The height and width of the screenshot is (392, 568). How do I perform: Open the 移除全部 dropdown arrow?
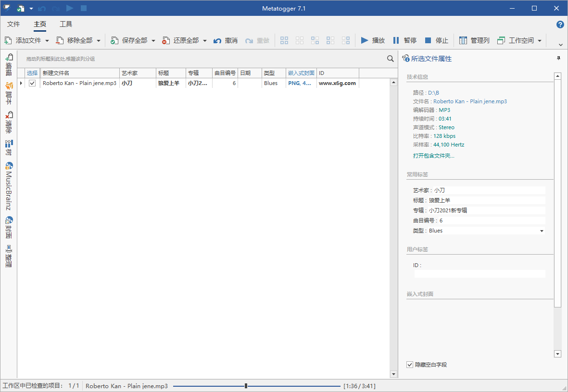98,40
